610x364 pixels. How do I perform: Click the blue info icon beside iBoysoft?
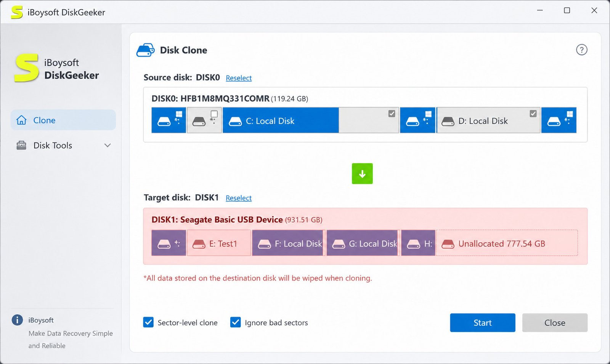pyautogui.click(x=17, y=320)
